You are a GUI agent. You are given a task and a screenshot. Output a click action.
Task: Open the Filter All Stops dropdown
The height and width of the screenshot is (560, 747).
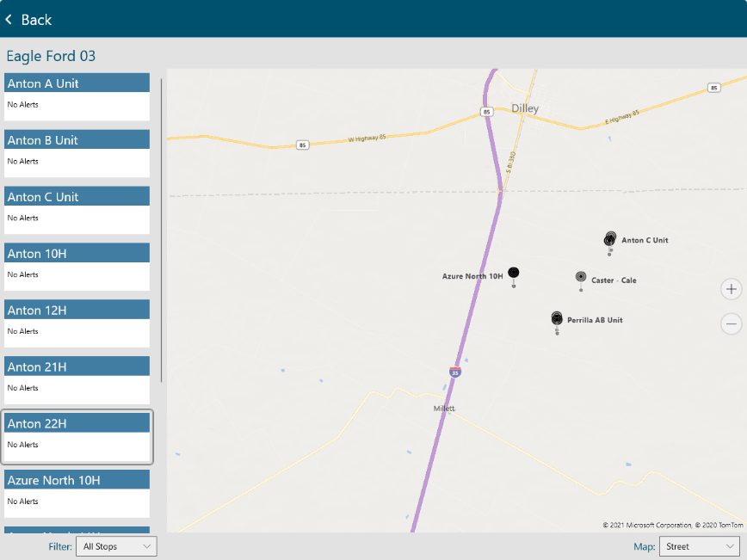[116, 546]
